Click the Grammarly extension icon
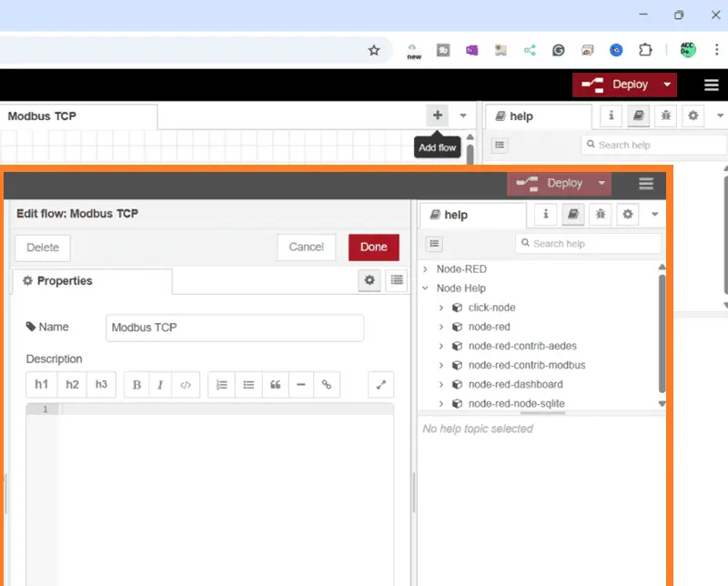The image size is (728, 586). pos(559,50)
